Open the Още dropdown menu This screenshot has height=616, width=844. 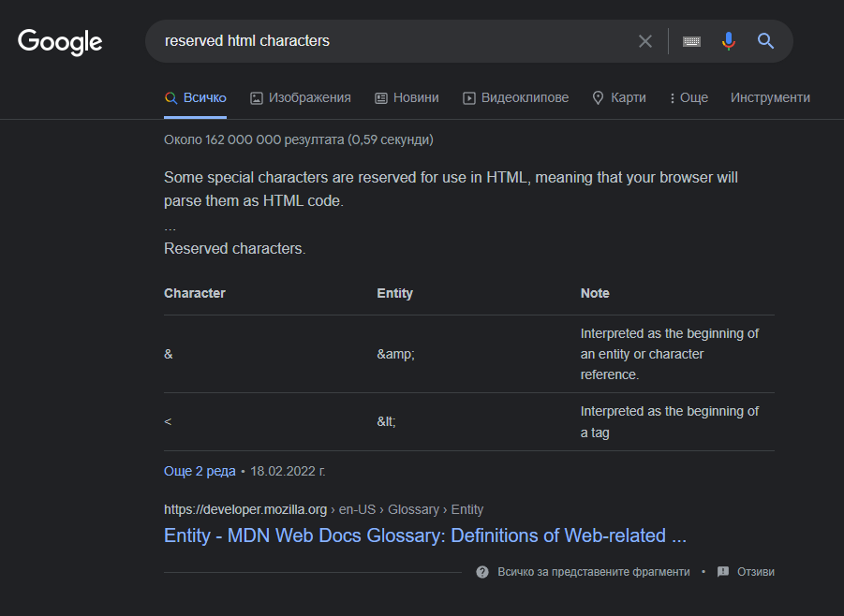[x=689, y=97]
